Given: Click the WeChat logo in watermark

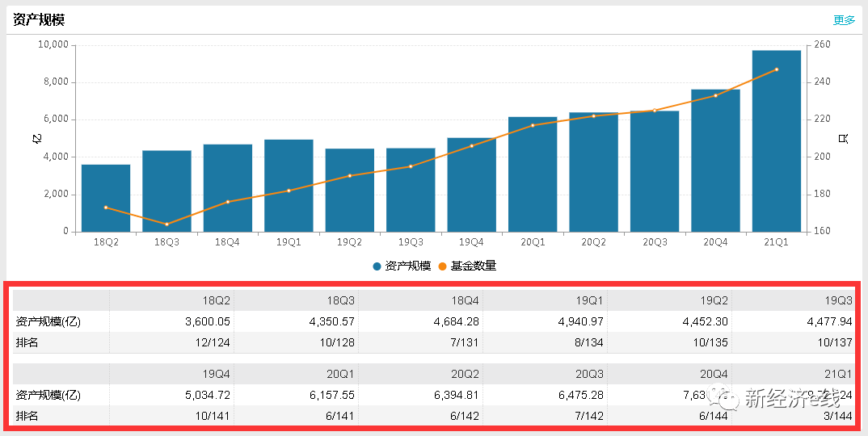Looking at the screenshot, I should (x=727, y=397).
